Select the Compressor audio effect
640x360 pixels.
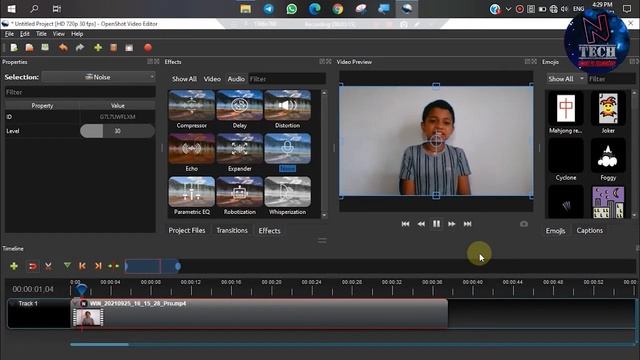191,109
